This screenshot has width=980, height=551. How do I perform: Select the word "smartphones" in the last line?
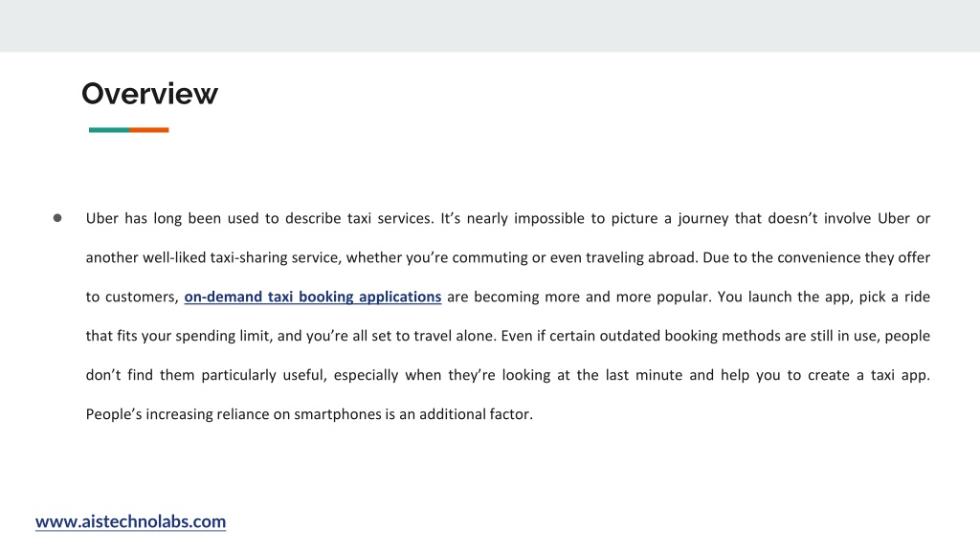pyautogui.click(x=338, y=414)
